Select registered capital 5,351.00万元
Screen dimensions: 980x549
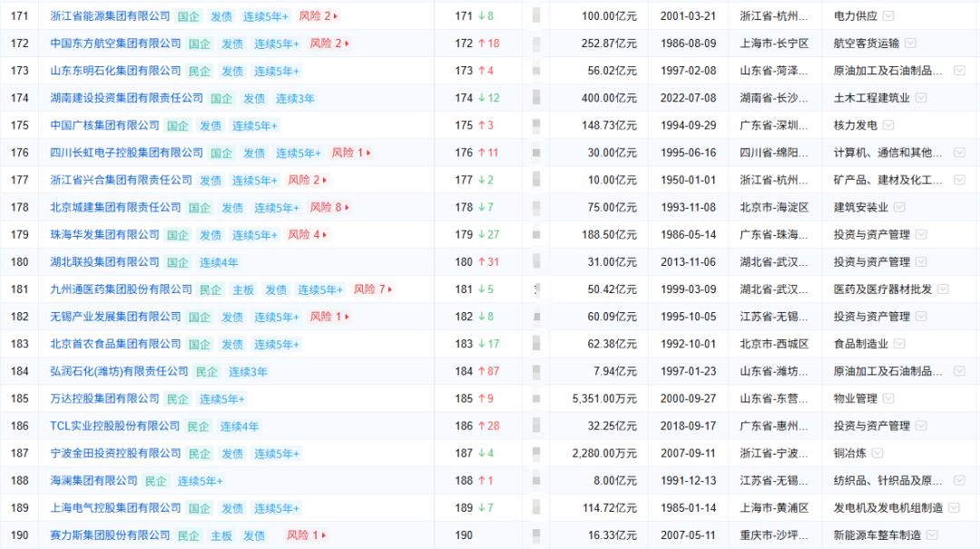tap(604, 398)
